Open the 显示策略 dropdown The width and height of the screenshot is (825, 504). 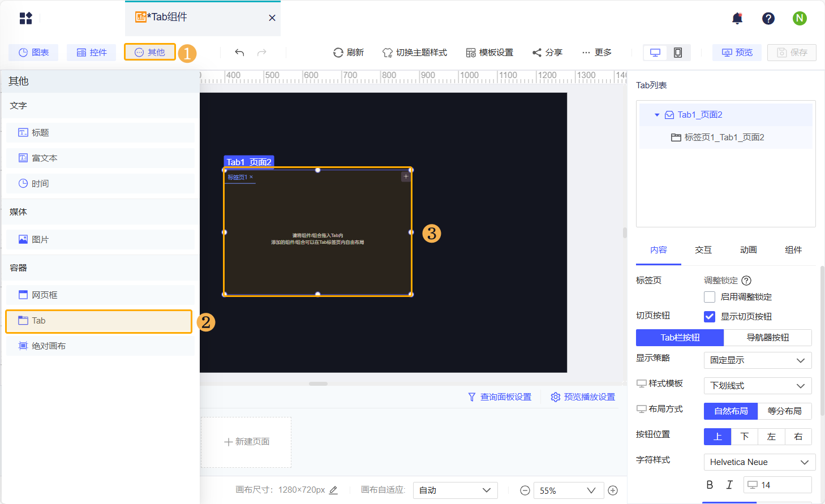point(758,360)
